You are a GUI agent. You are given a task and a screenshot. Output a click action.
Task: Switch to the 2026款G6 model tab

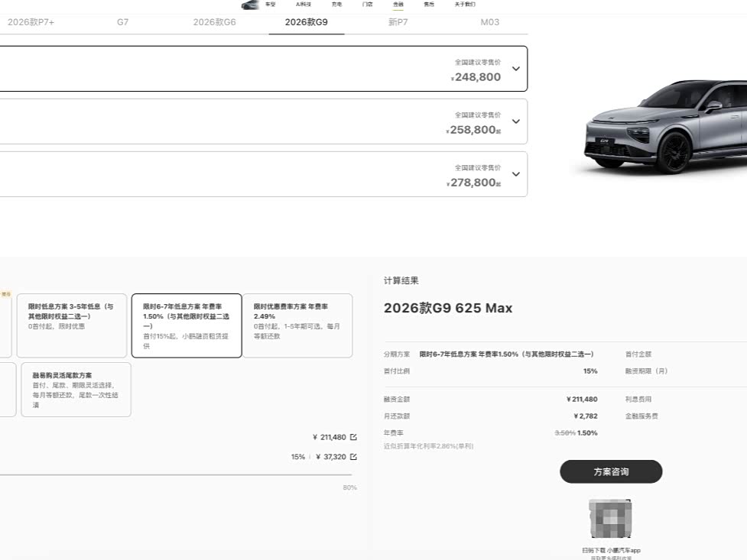214,22
